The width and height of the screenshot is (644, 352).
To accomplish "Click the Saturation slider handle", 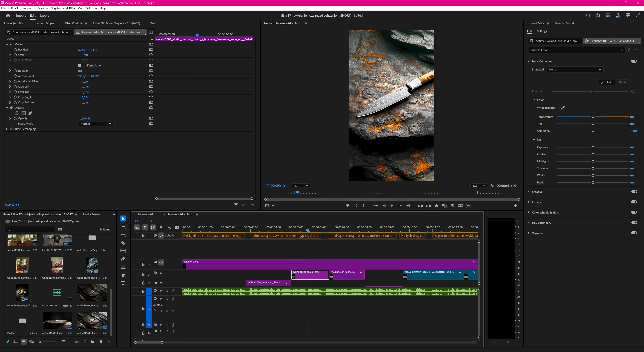I will 593,131.
